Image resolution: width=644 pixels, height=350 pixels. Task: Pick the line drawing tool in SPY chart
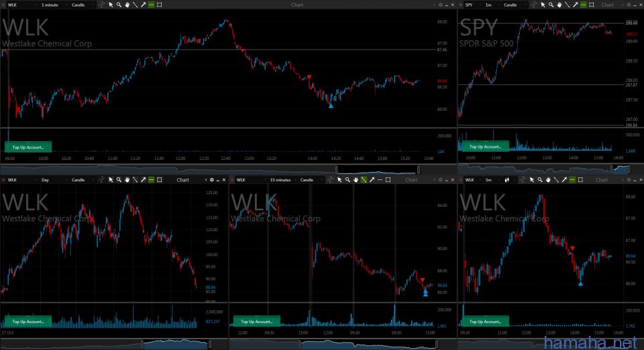click(x=568, y=5)
